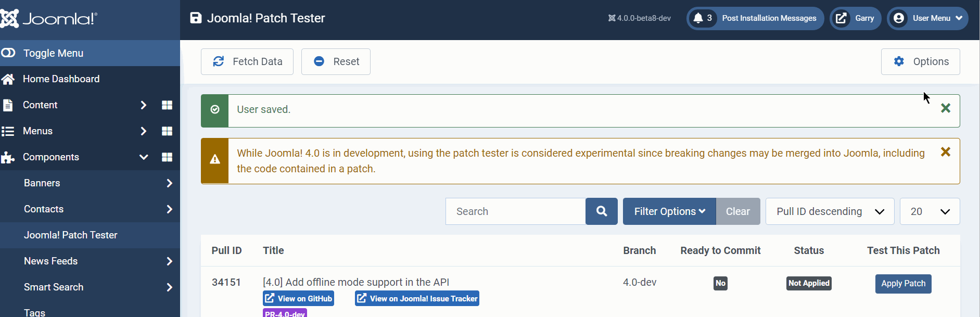Expand the Content menu chevron
The height and width of the screenshot is (317, 980).
[144, 105]
